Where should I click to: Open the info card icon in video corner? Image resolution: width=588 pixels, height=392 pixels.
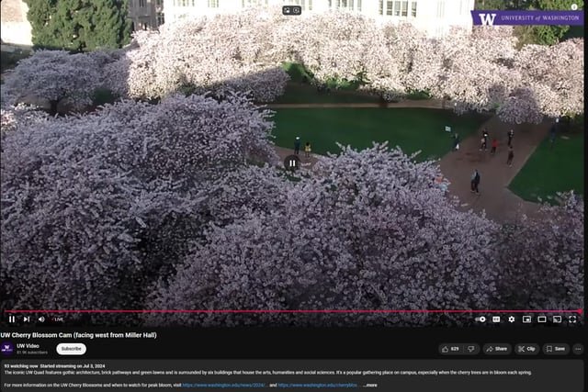[x=574, y=6]
